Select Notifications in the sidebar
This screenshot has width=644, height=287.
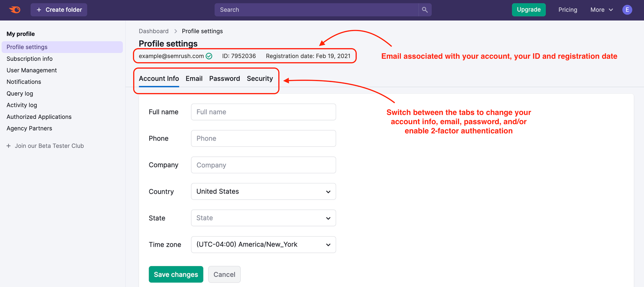click(x=23, y=81)
